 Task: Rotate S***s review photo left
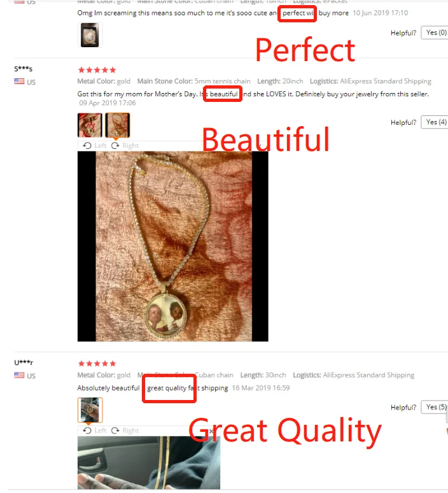95,146
